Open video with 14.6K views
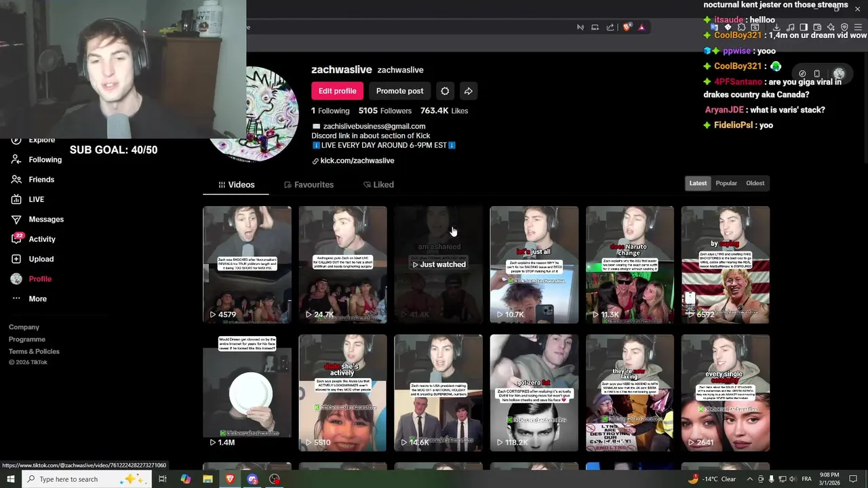The width and height of the screenshot is (868, 488). coord(438,392)
